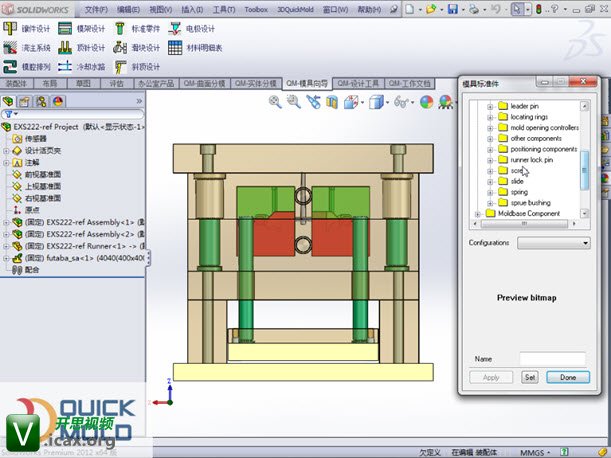Expand the 设计活页夹 design binder node
The width and height of the screenshot is (611, 458).
coord(6,150)
